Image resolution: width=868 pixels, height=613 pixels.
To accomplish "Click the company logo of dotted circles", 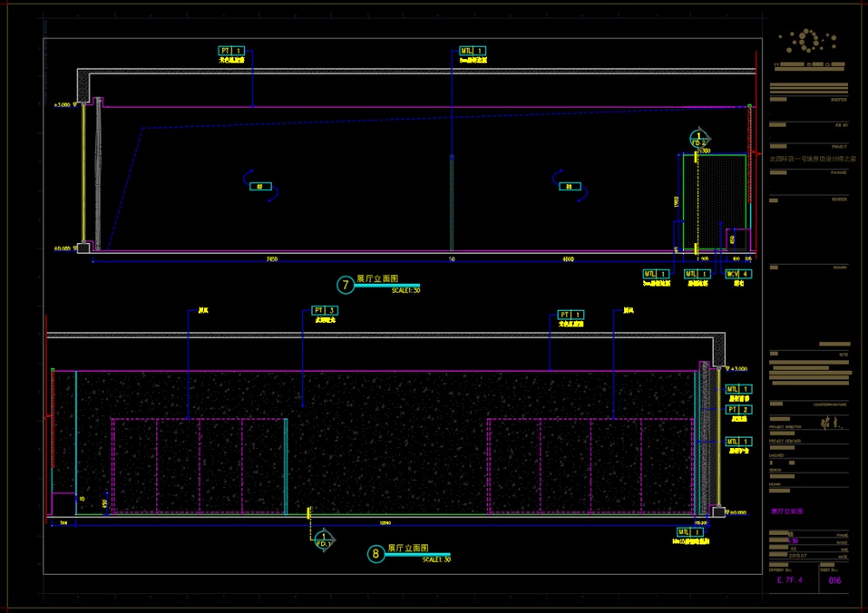I will [x=806, y=43].
